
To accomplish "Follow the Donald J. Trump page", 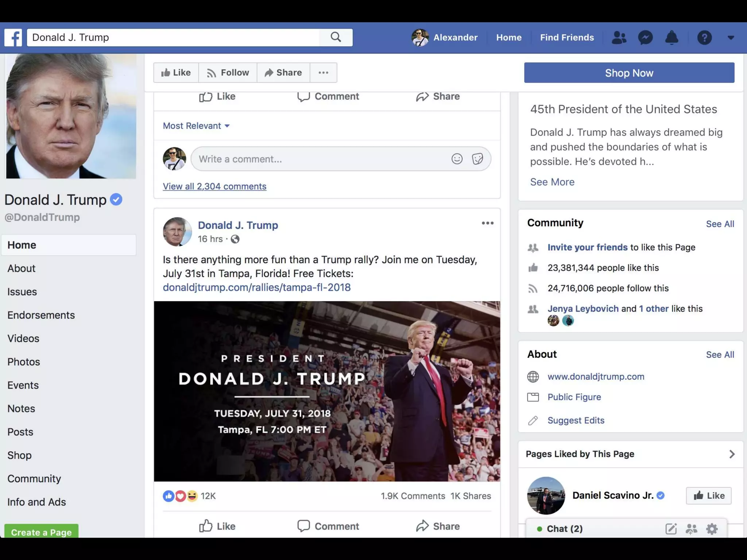I will (228, 73).
